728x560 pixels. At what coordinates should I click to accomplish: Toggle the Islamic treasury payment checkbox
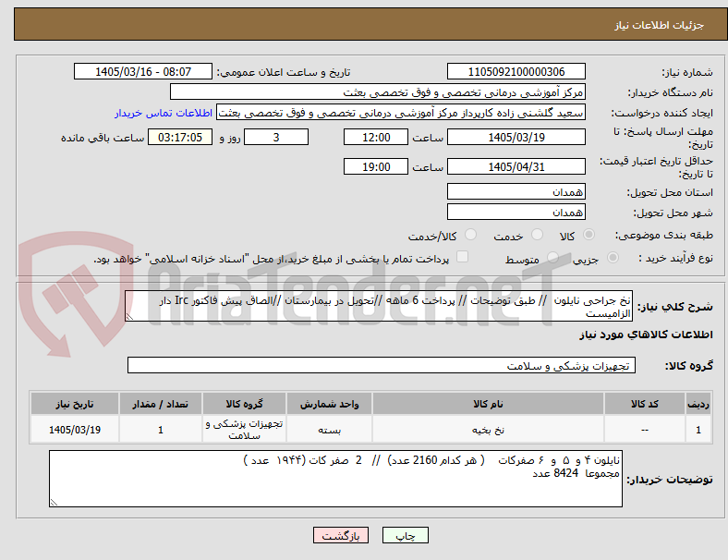click(x=463, y=257)
